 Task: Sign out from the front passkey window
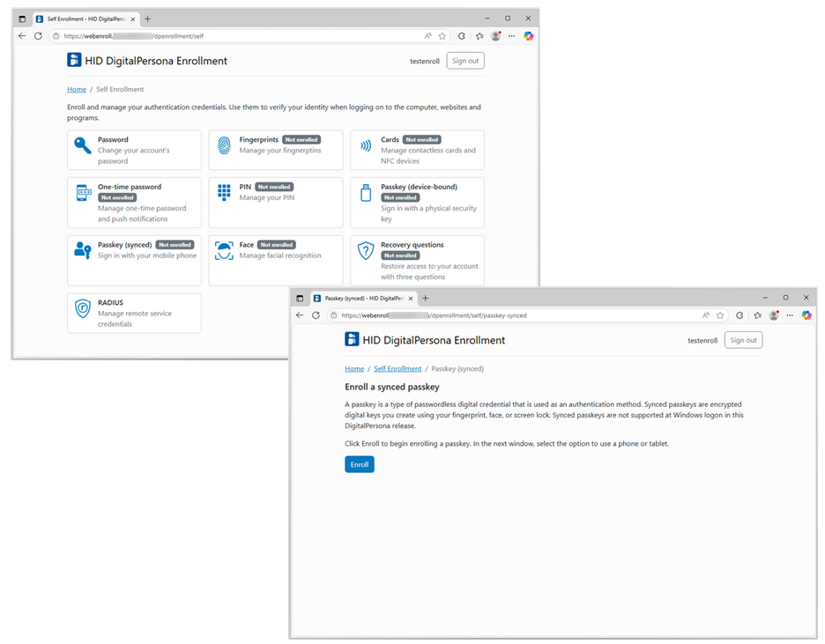[x=742, y=340]
